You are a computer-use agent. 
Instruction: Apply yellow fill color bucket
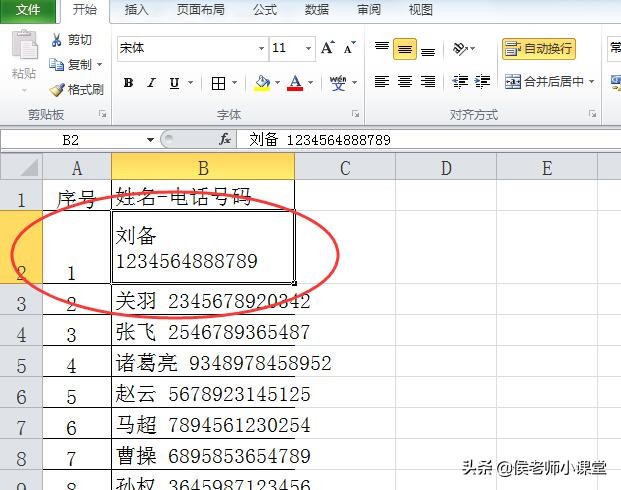coord(262,83)
